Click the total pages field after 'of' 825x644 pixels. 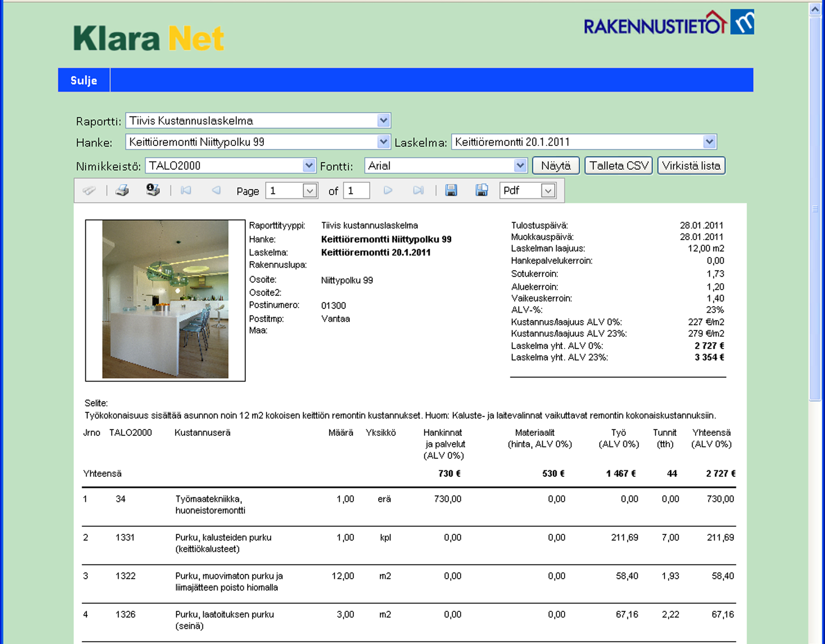[356, 191]
